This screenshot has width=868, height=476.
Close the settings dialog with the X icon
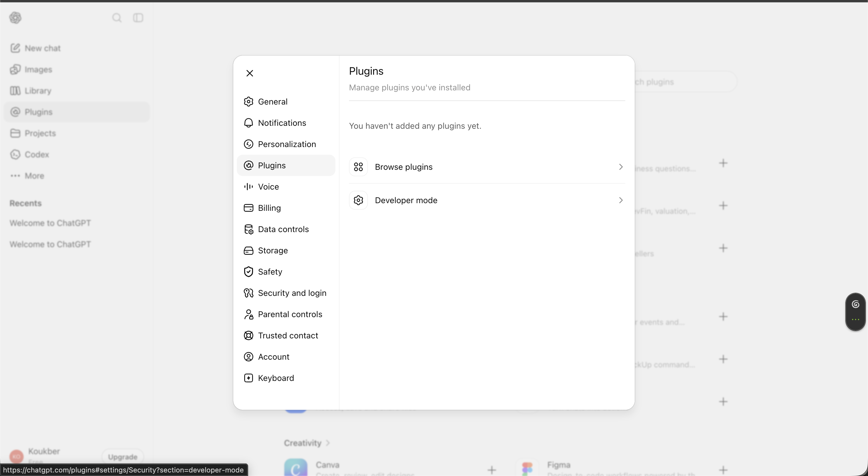pyautogui.click(x=250, y=73)
